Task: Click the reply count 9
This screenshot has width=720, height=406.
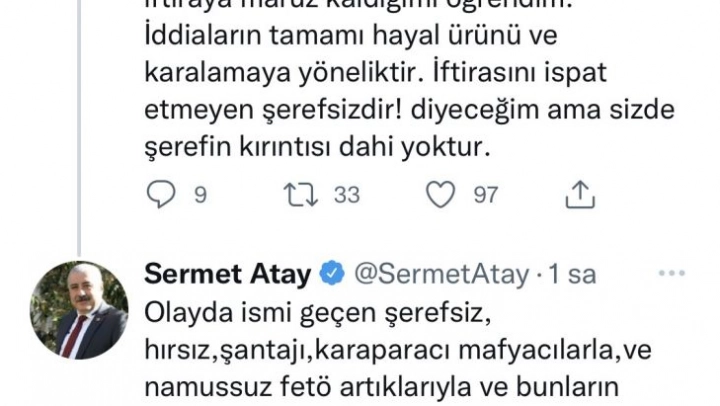Action: 200,195
